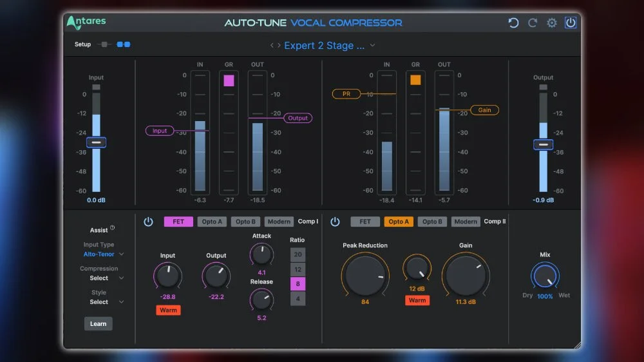Click Comp I Input knob
The height and width of the screenshot is (362, 644).
(x=167, y=275)
